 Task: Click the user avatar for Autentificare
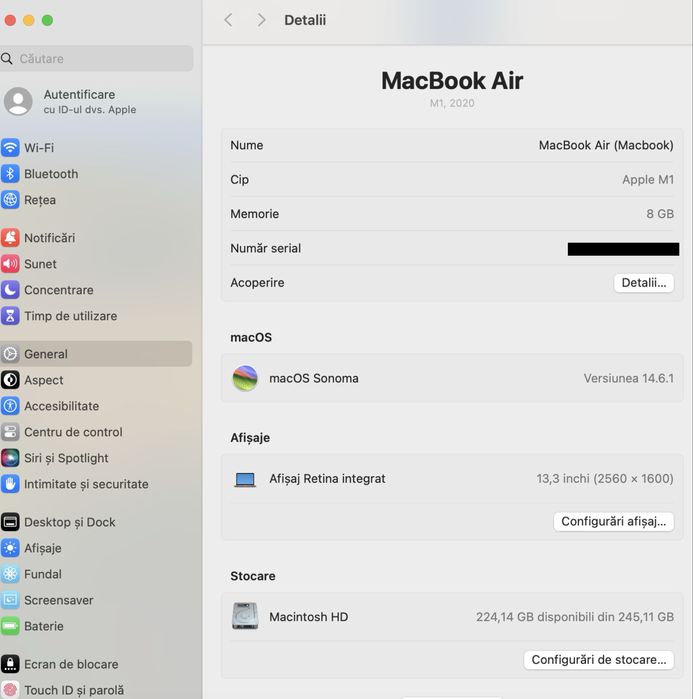[18, 101]
